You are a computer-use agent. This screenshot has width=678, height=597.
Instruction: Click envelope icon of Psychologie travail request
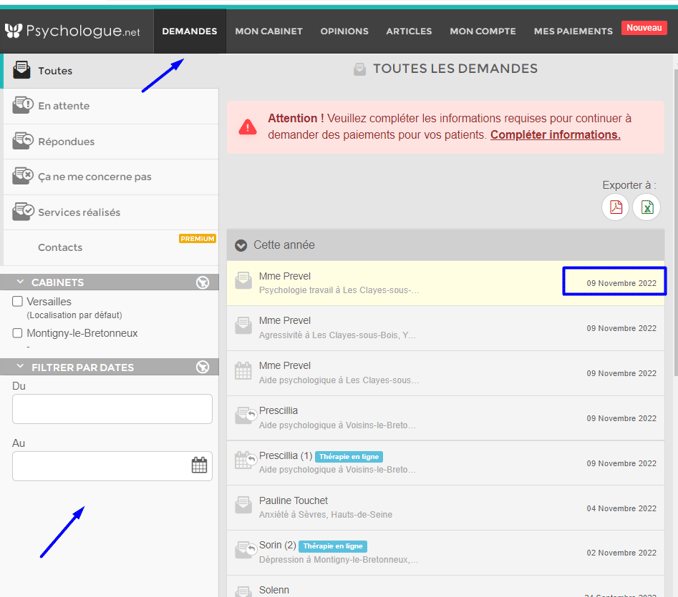pyautogui.click(x=243, y=280)
